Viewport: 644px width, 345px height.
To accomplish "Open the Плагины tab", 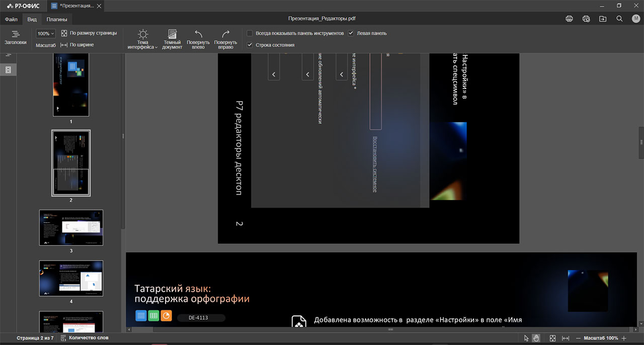I will click(57, 20).
